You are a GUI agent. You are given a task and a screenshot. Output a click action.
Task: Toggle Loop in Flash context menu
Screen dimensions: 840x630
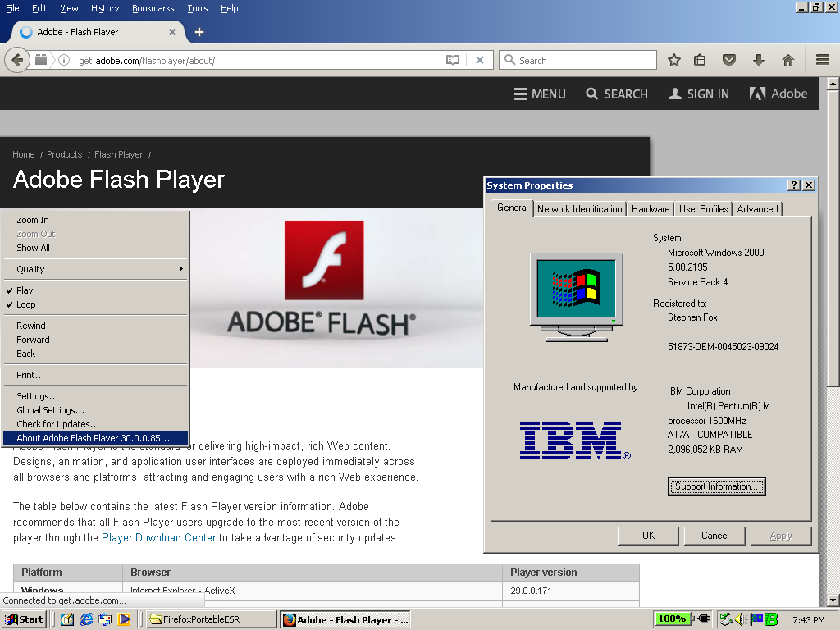(26, 304)
